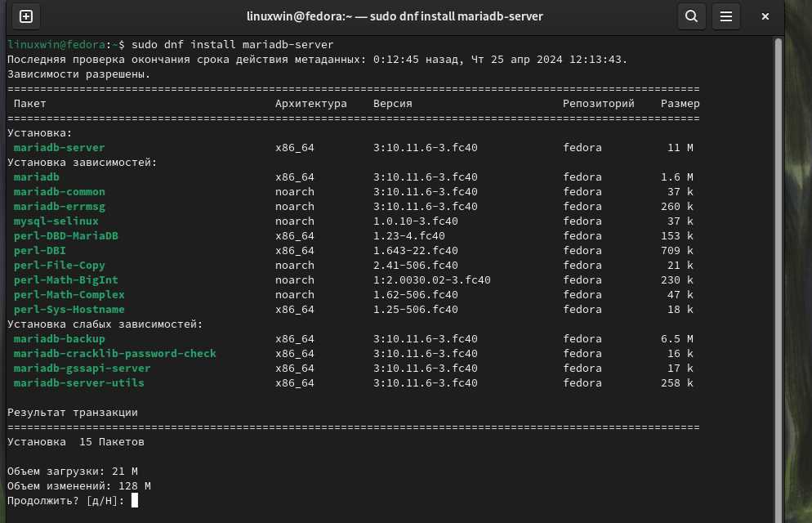Click the prompt 'Продолжить? [д/Н]:'

pyautogui.click(x=66, y=501)
